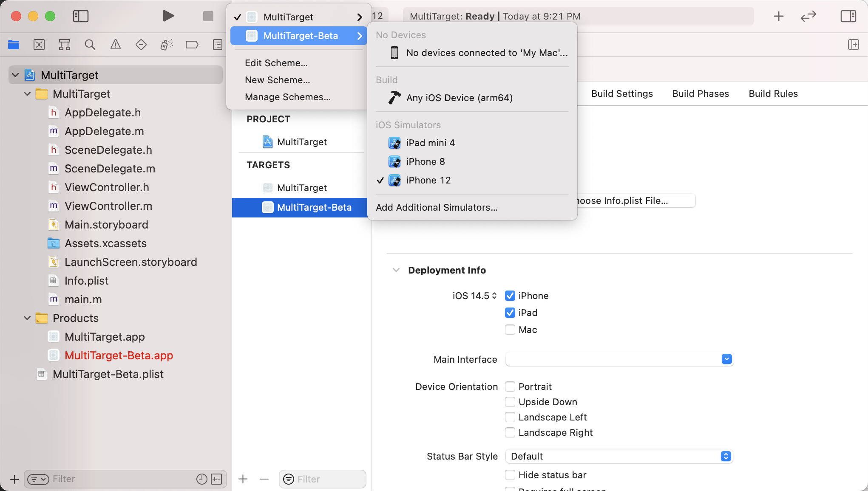Click Add Additional Simulators…
The image size is (868, 491).
437,207
